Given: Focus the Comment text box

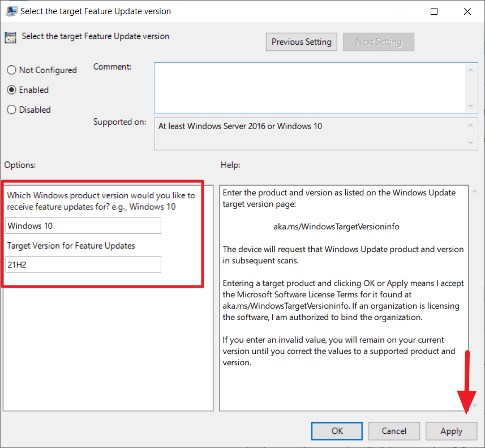Looking at the screenshot, I should point(310,88).
